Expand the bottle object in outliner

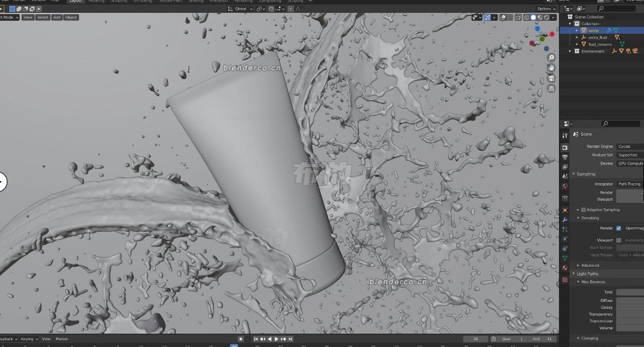pos(577,30)
